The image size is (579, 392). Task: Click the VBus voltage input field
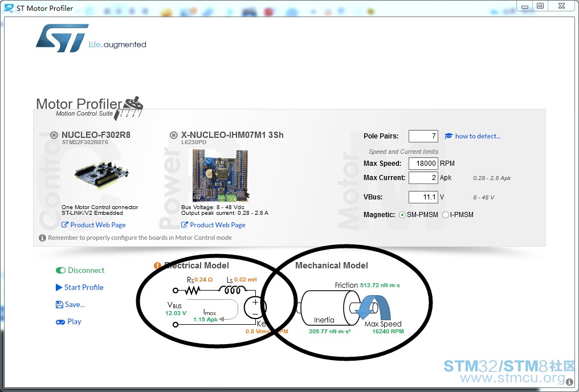click(x=423, y=197)
